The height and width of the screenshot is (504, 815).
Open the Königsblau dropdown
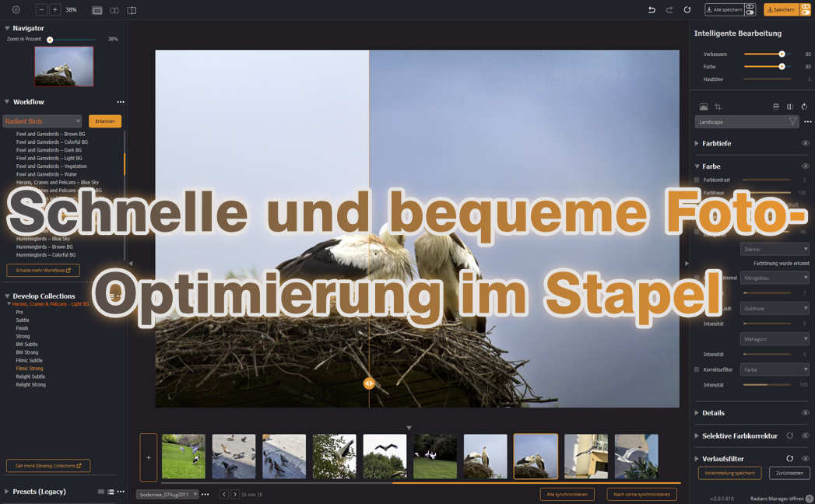coord(775,277)
